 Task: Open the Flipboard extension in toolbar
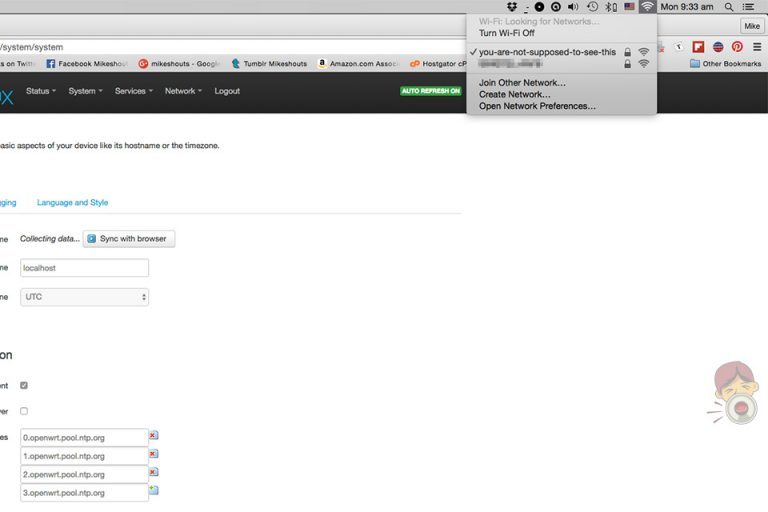point(698,46)
